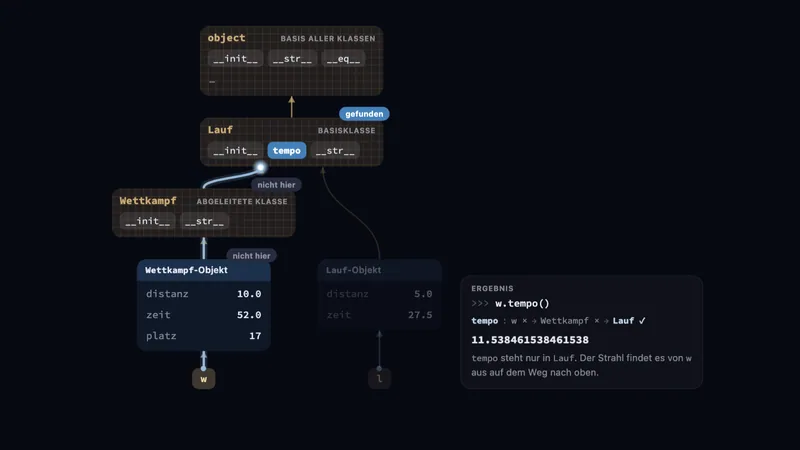Click the __init__ chip in Wettkampf class

(x=148, y=221)
